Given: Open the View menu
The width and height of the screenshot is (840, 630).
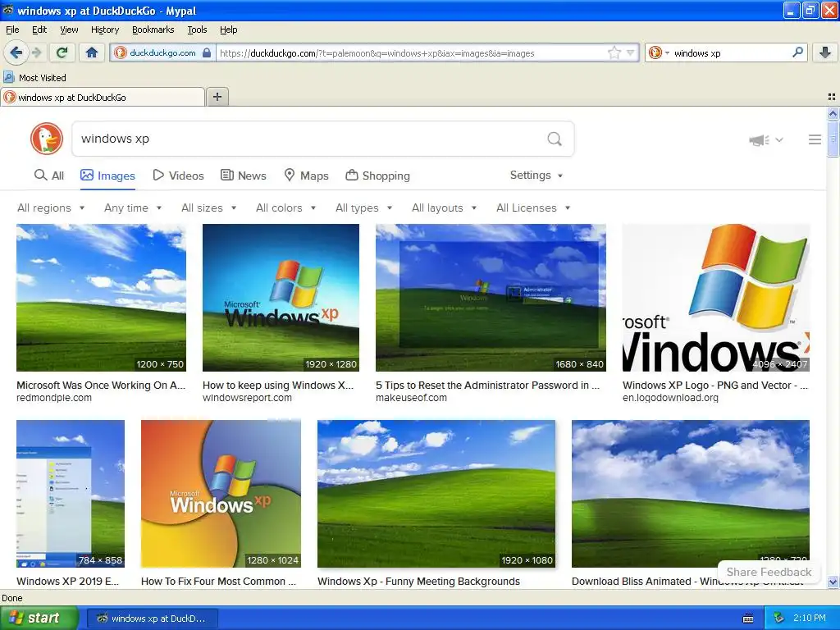Looking at the screenshot, I should (69, 30).
